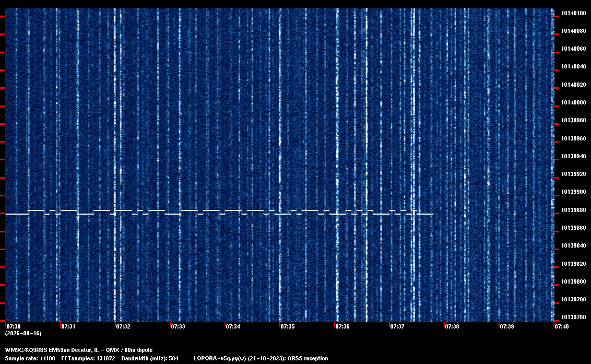591x364 pixels.
Task: Click the LOPORA-v5g.py QRSS reception text
Action: 261,358
